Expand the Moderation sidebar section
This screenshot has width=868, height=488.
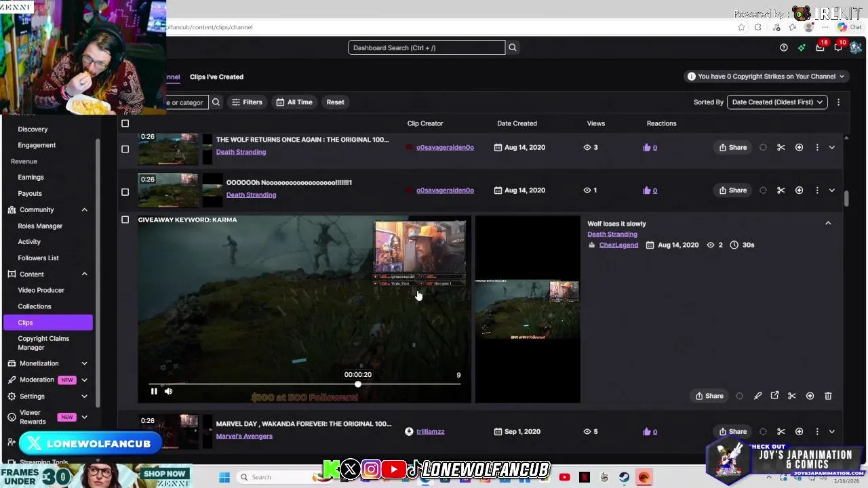(x=84, y=380)
